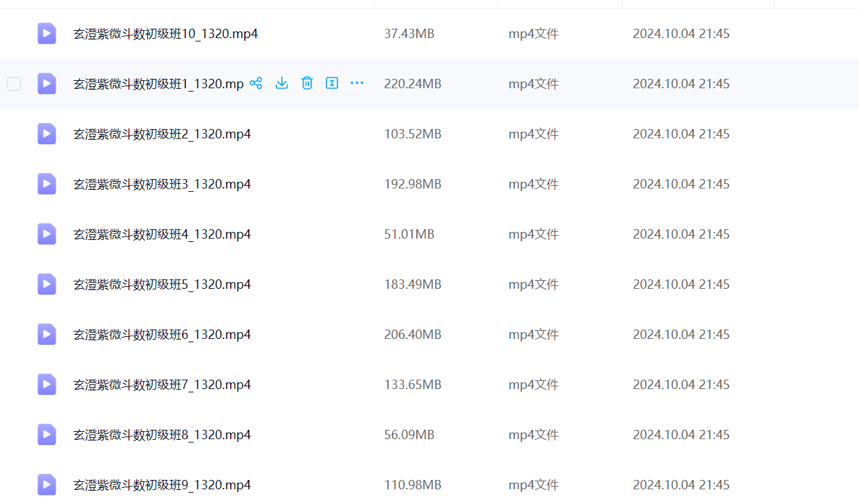This screenshot has width=859, height=504.
Task: Tick the checkbox for 初级班1_1320 file
Action: click(14, 84)
